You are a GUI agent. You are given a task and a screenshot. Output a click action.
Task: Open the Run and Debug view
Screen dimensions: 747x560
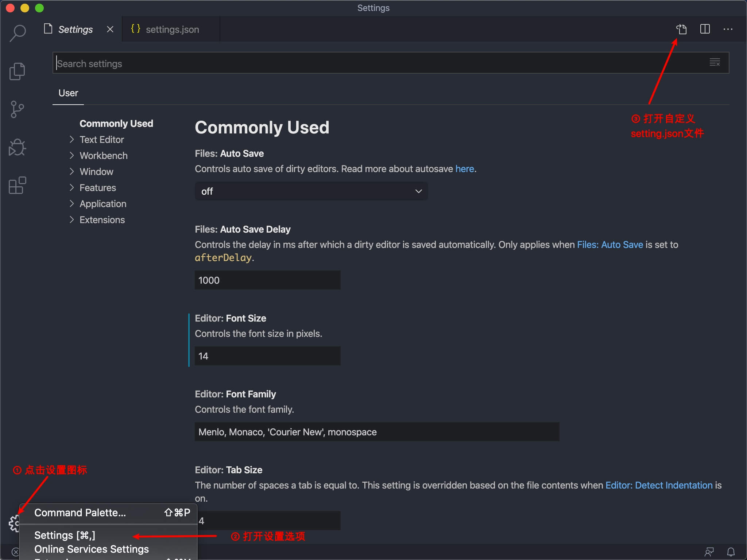tap(17, 148)
